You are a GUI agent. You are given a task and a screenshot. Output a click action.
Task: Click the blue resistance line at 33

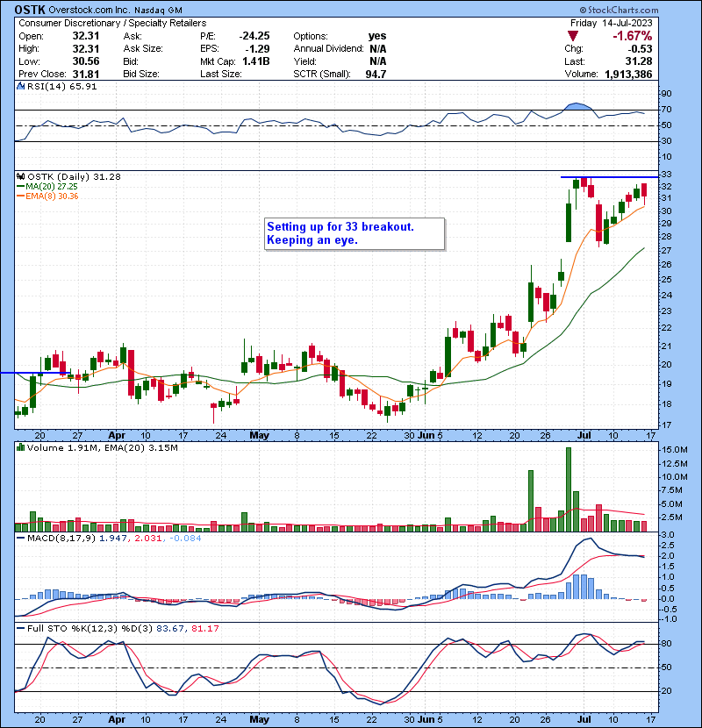pos(609,177)
